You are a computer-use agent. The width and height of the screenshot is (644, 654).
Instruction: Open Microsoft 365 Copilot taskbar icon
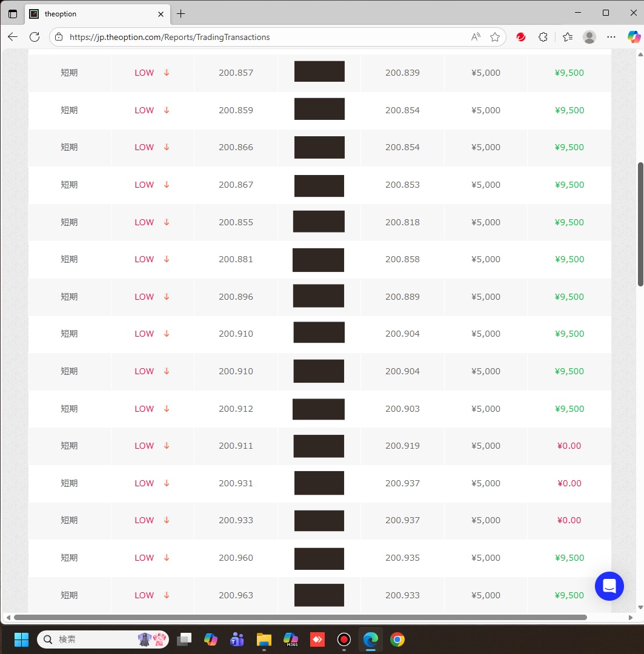point(291,639)
